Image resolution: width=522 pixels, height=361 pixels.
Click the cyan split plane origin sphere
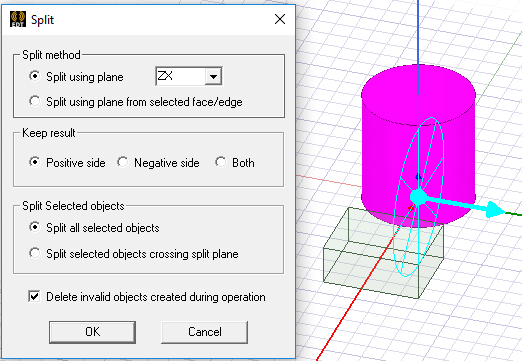(418, 197)
